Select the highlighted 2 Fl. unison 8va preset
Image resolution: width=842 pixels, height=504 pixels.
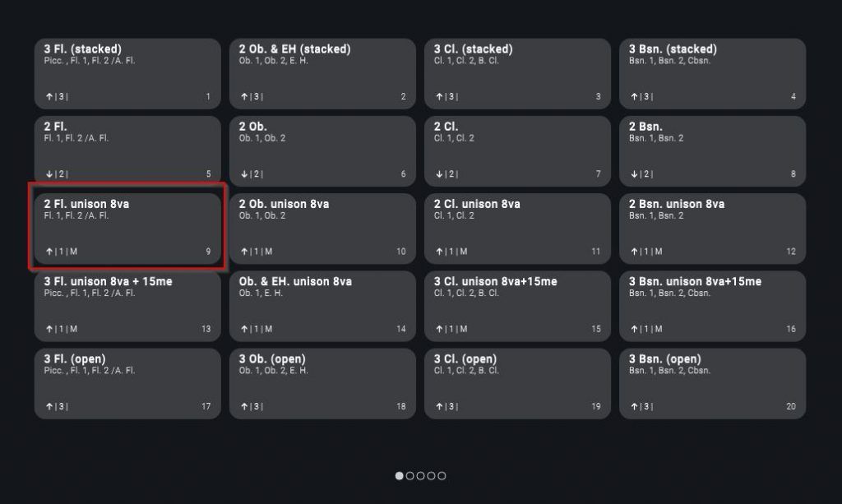[x=127, y=229]
